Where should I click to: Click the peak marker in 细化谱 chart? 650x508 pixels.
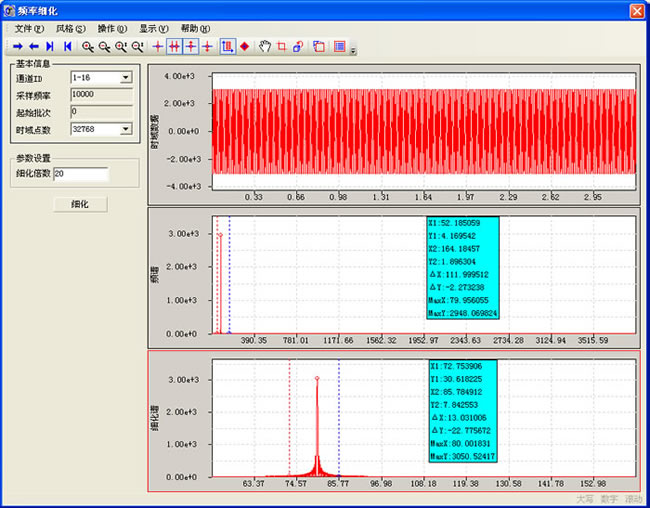point(317,379)
